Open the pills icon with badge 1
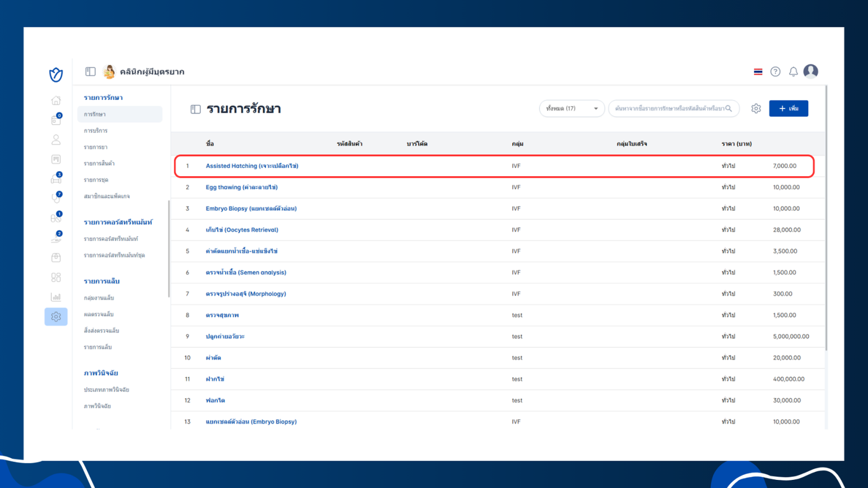Screen dimensions: 868x488 click(x=56, y=218)
